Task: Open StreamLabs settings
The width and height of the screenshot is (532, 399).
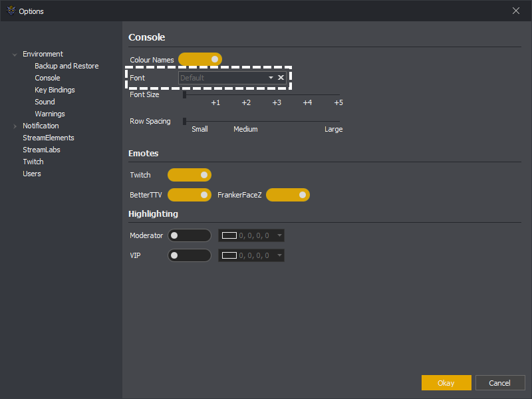Action: 41,150
